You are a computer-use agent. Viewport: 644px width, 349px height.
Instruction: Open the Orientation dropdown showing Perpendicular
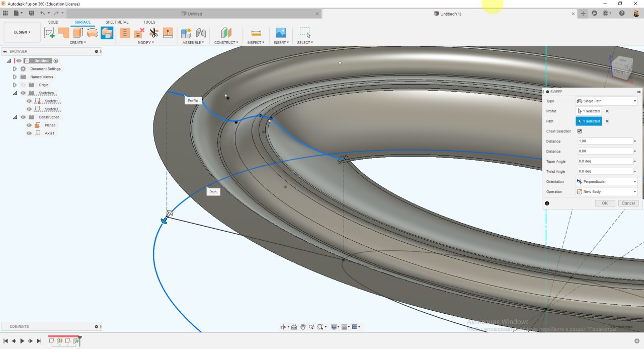[606, 181]
